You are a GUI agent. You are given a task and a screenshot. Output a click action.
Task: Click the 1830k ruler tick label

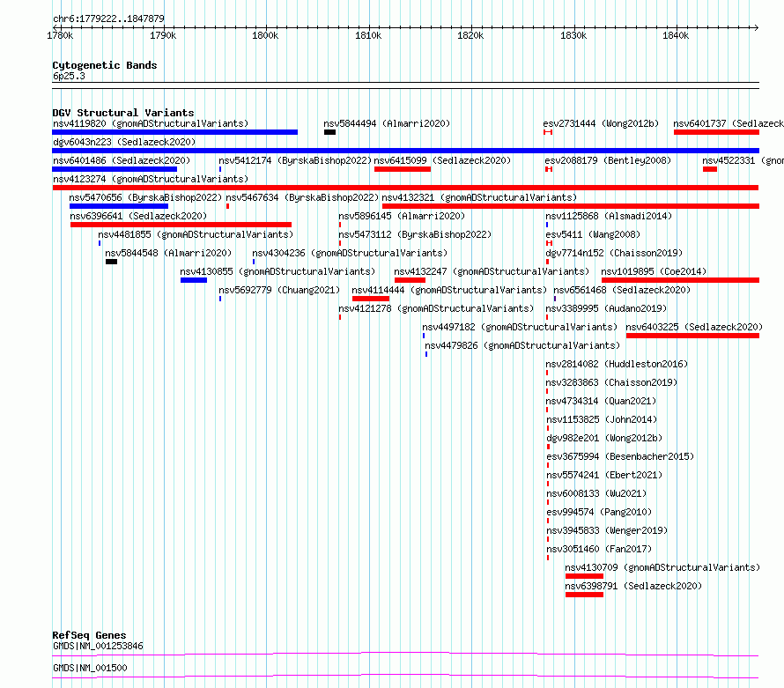pos(573,35)
